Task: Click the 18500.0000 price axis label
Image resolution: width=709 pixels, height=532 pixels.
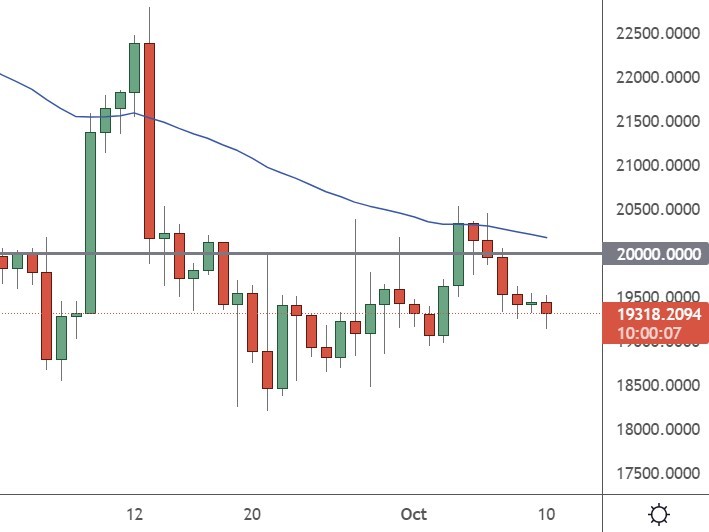Action: [x=656, y=386]
